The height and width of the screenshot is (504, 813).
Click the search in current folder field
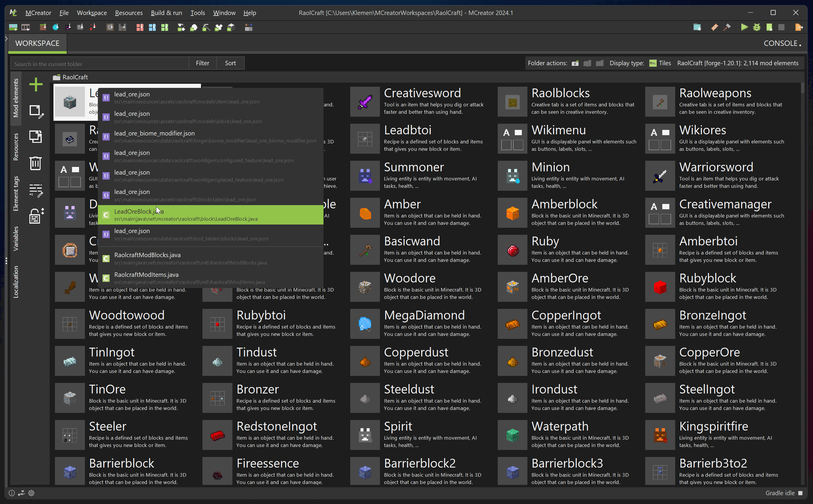100,64
